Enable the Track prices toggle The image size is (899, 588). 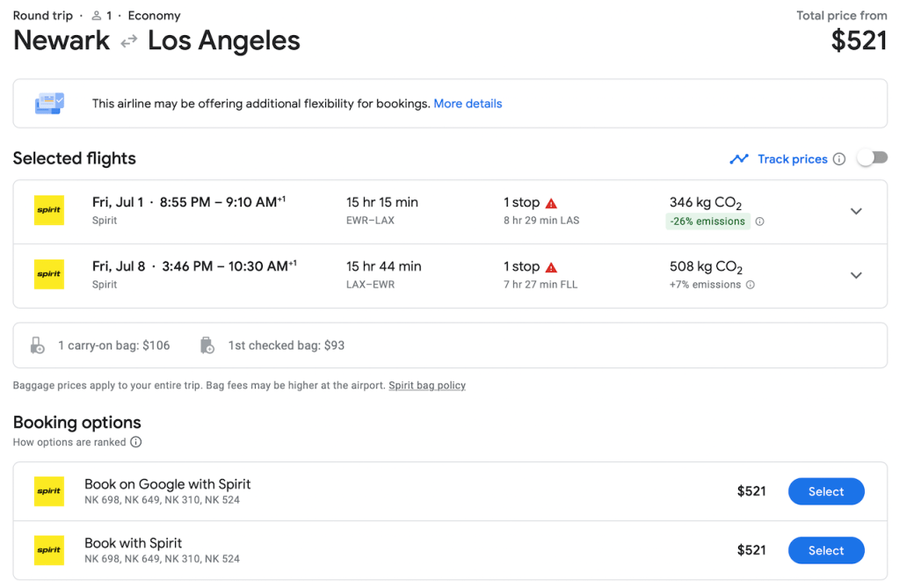872,158
